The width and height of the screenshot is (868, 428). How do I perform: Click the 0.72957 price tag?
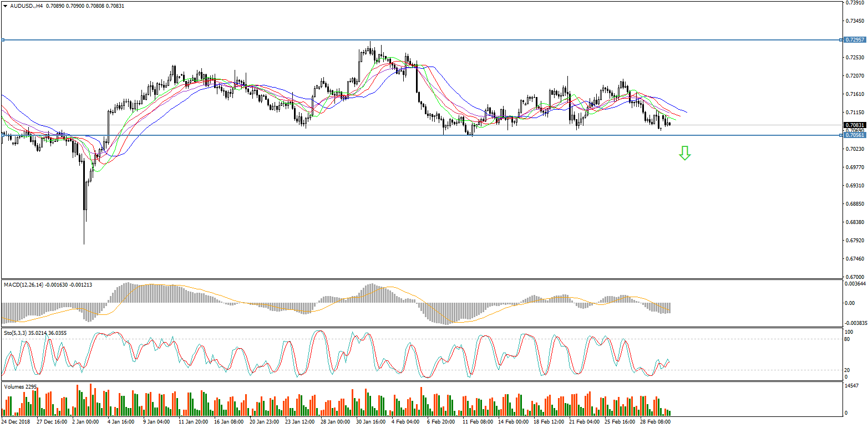click(x=855, y=40)
